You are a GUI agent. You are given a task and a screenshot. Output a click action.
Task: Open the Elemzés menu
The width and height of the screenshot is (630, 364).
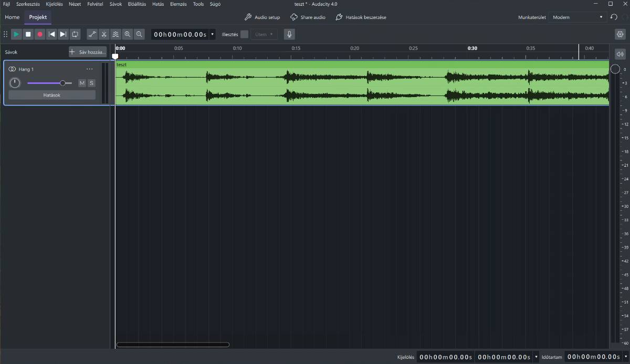178,4
